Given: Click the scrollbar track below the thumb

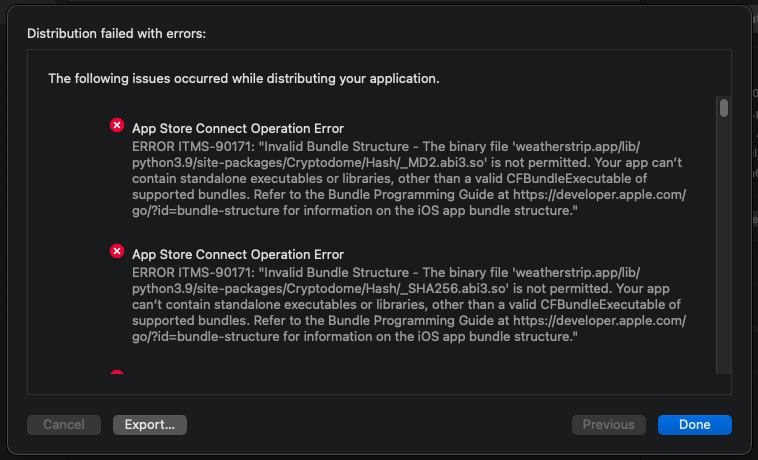Looking at the screenshot, I should pos(723,250).
